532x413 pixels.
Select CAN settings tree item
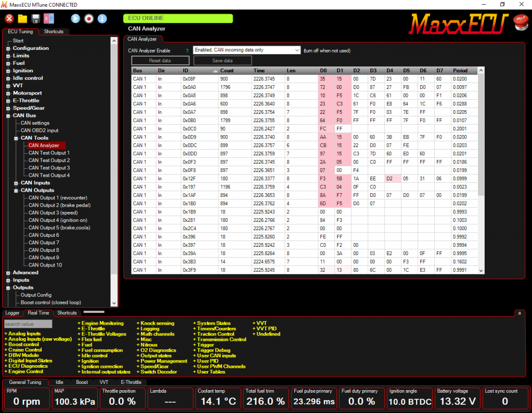coord(35,123)
